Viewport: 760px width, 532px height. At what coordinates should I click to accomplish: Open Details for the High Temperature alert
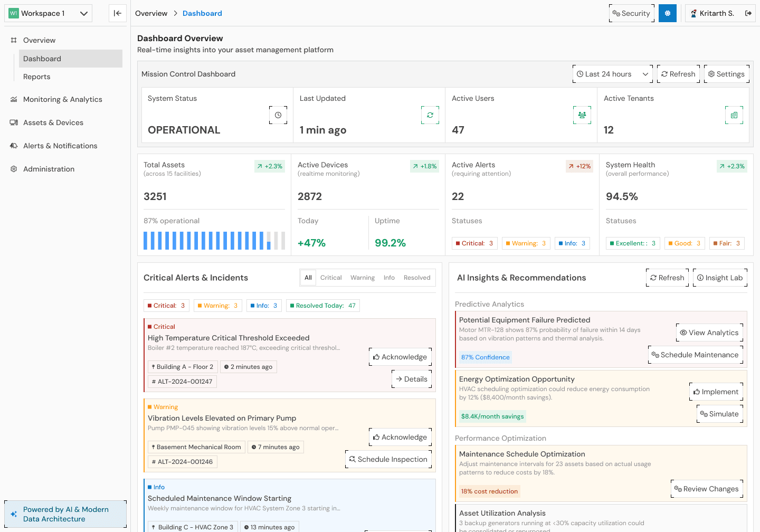tap(412, 379)
